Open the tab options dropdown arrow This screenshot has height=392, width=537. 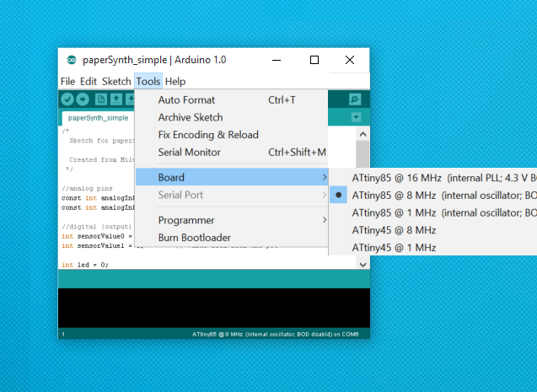coord(356,117)
